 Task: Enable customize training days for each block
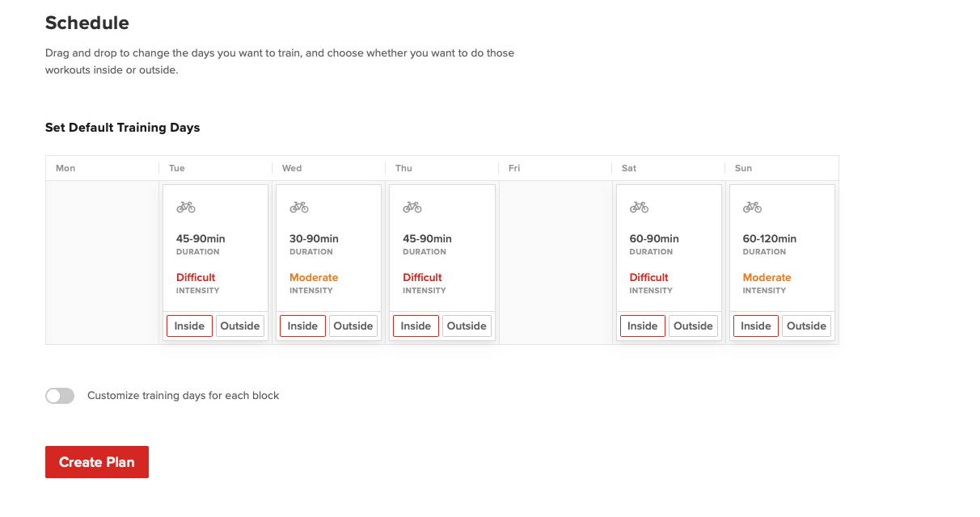(60, 396)
